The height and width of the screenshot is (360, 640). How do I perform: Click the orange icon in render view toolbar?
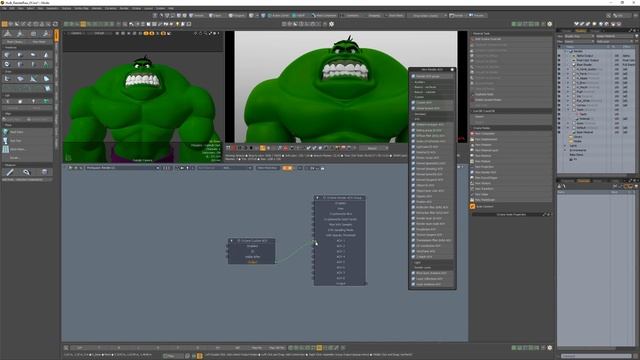(x=262, y=148)
